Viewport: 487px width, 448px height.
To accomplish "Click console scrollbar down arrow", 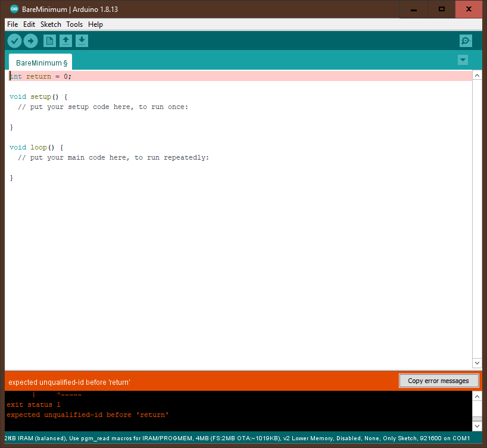I will click(x=477, y=426).
